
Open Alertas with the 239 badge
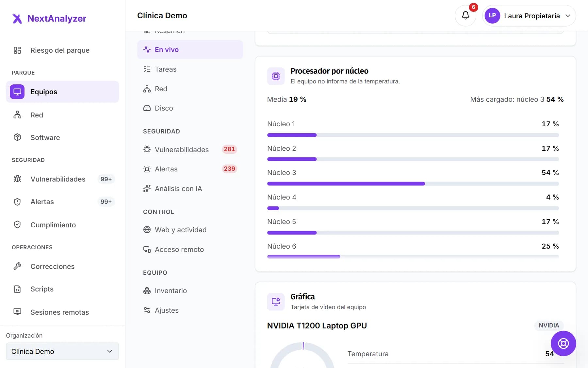(190, 169)
